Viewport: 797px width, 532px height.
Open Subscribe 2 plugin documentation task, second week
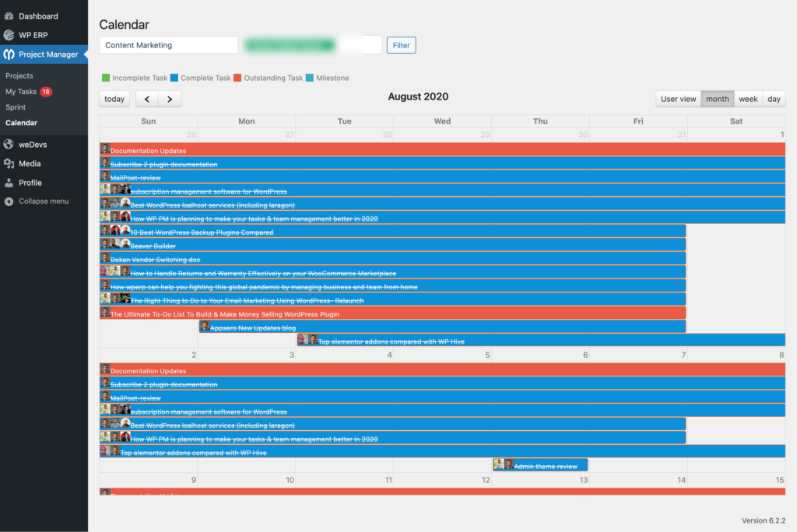(442, 383)
